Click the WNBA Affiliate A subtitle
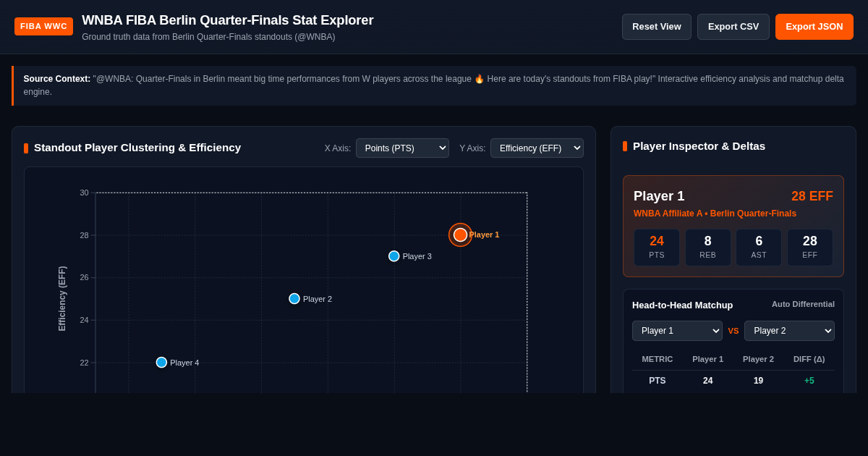This screenshot has height=456, width=868. pyautogui.click(x=715, y=214)
